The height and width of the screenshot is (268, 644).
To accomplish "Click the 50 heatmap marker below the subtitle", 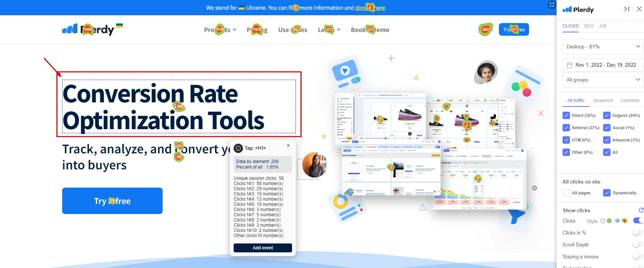I will (x=179, y=157).
